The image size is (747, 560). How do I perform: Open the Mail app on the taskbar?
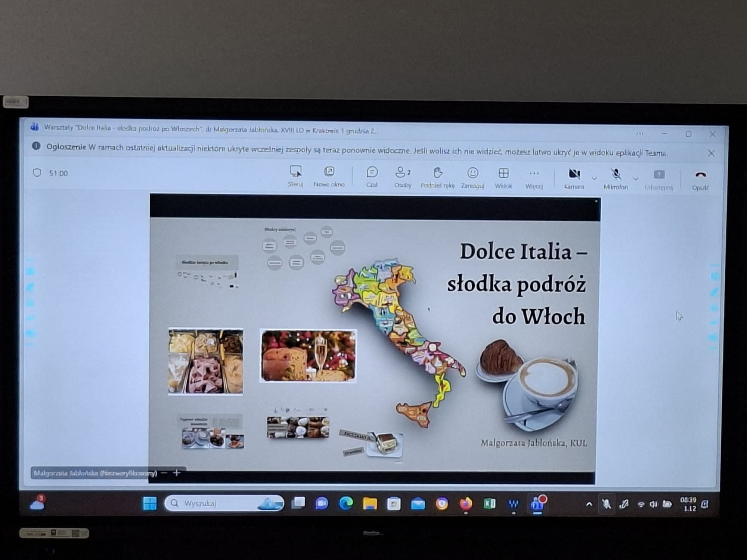[418, 504]
